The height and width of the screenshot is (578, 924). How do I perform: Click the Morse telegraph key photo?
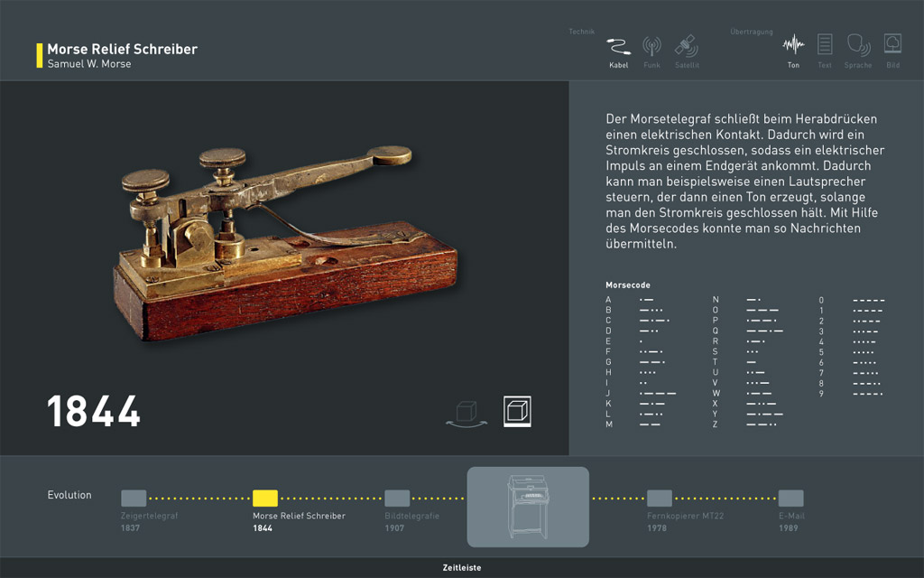(285, 242)
